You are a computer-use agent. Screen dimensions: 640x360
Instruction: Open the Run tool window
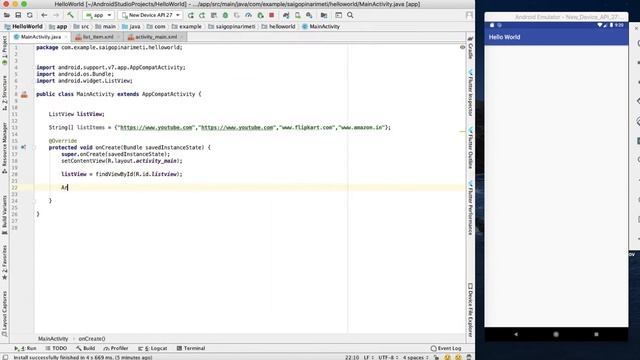click(x=25, y=348)
